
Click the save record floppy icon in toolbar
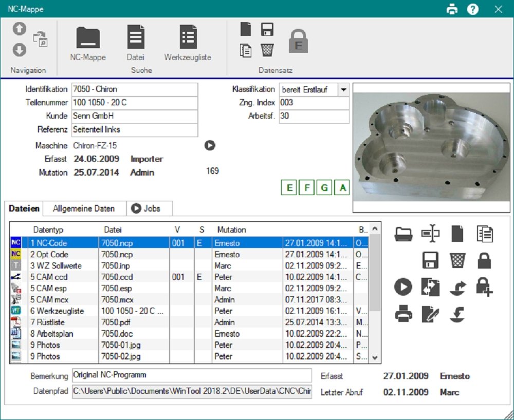point(267,30)
